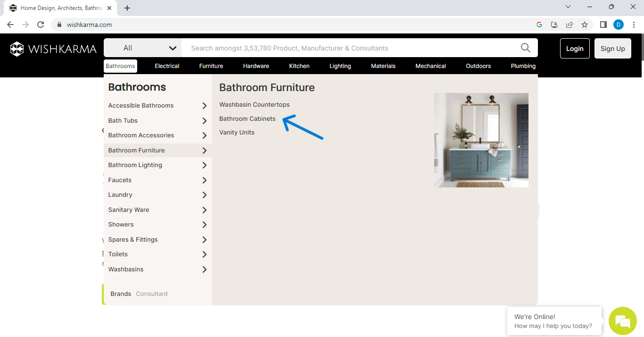This screenshot has width=644, height=337.
Task: Expand the Faucets submenu arrow
Action: [x=204, y=180]
